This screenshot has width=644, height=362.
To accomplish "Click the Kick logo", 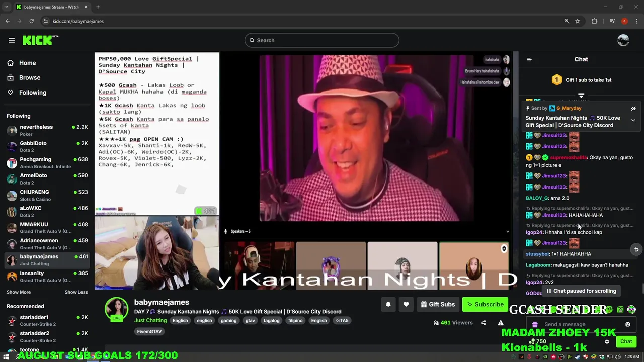I will tap(40, 40).
